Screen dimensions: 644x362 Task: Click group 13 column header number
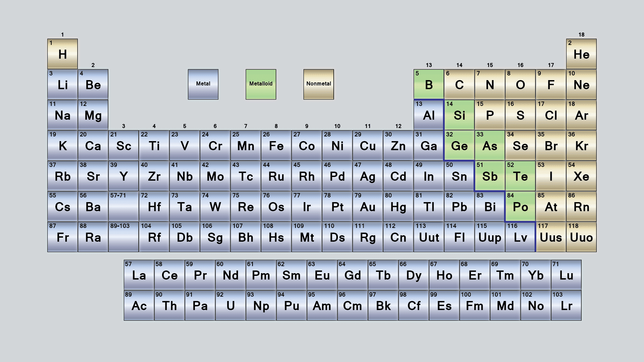tap(429, 65)
